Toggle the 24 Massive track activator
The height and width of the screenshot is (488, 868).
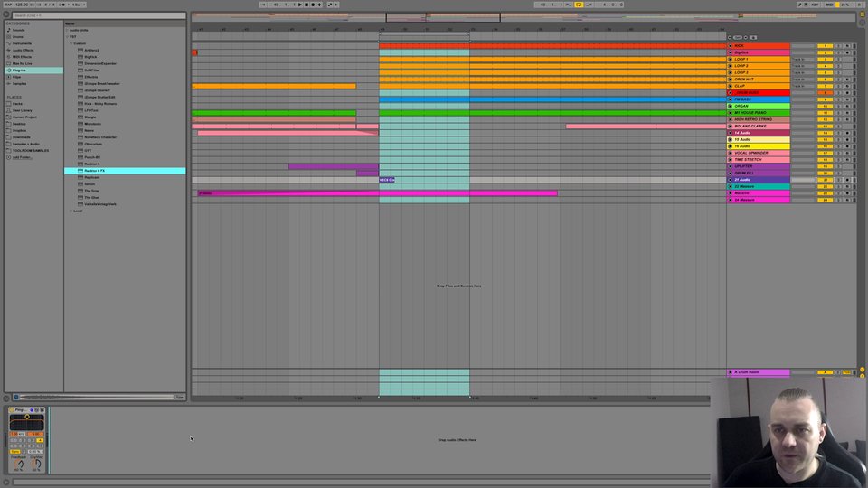(825, 200)
